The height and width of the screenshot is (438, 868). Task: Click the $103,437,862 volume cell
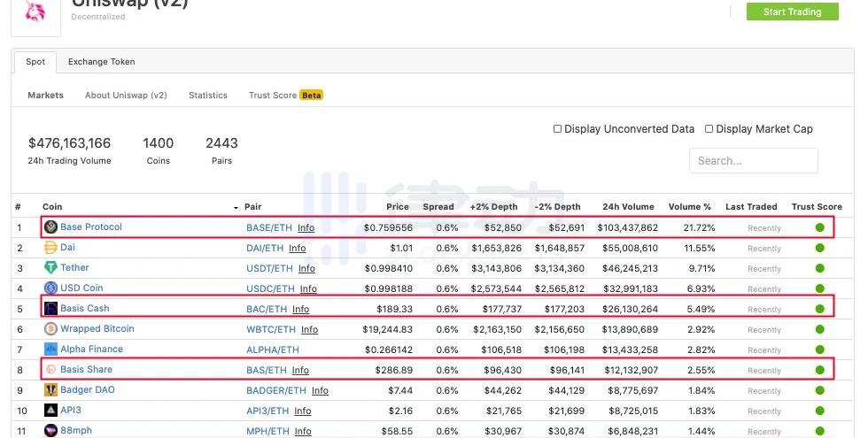click(628, 228)
